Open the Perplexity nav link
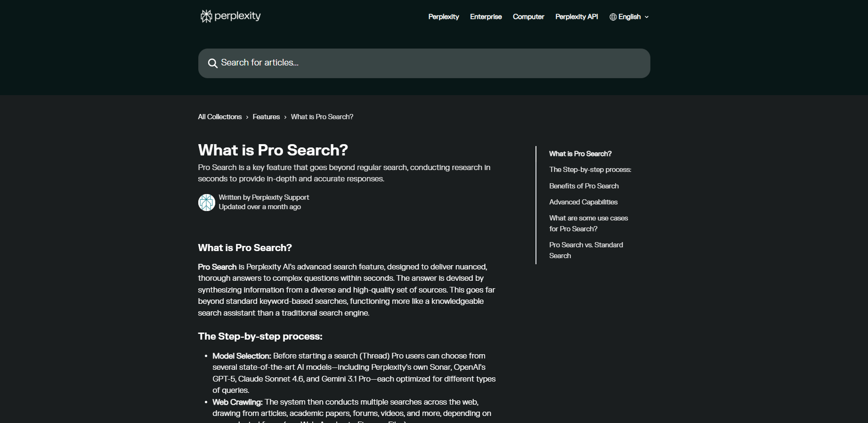This screenshot has height=423, width=868. point(443,17)
